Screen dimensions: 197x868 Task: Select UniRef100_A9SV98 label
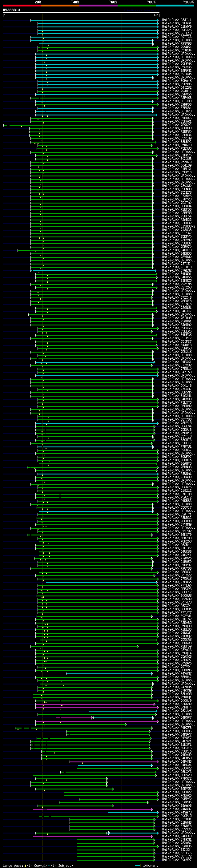pos(176,43)
